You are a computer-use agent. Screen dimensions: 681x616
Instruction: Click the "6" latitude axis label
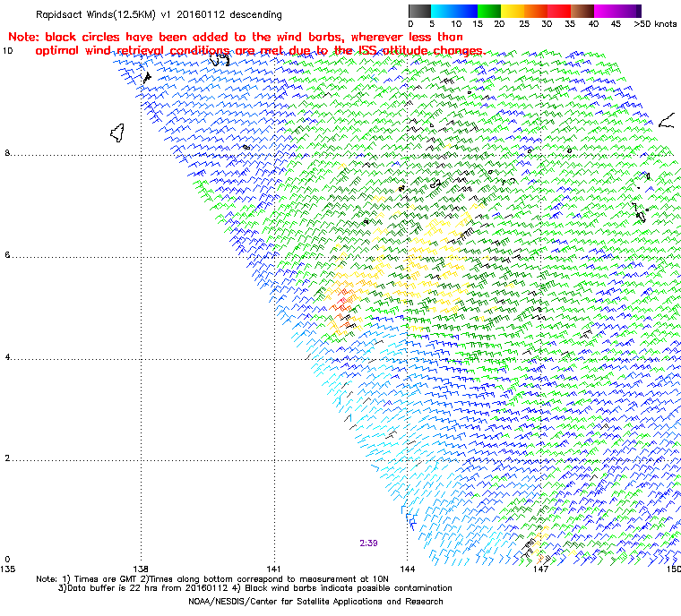[x=7, y=255]
